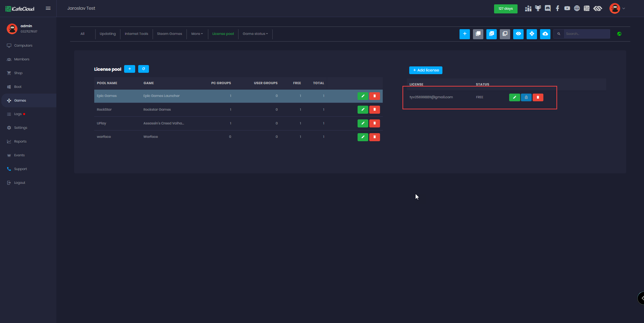Image resolution: width=644 pixels, height=323 pixels.
Task: Click the Add license button
Action: coord(426,70)
